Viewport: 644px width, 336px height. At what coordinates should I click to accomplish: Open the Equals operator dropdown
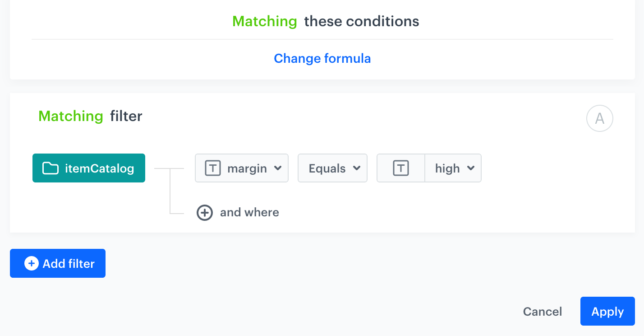(x=356, y=168)
